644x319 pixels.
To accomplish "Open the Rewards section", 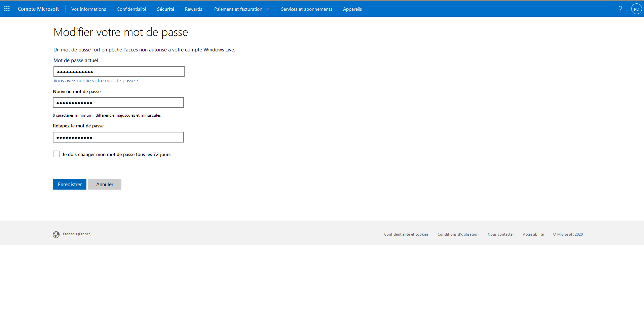I will click(x=193, y=9).
